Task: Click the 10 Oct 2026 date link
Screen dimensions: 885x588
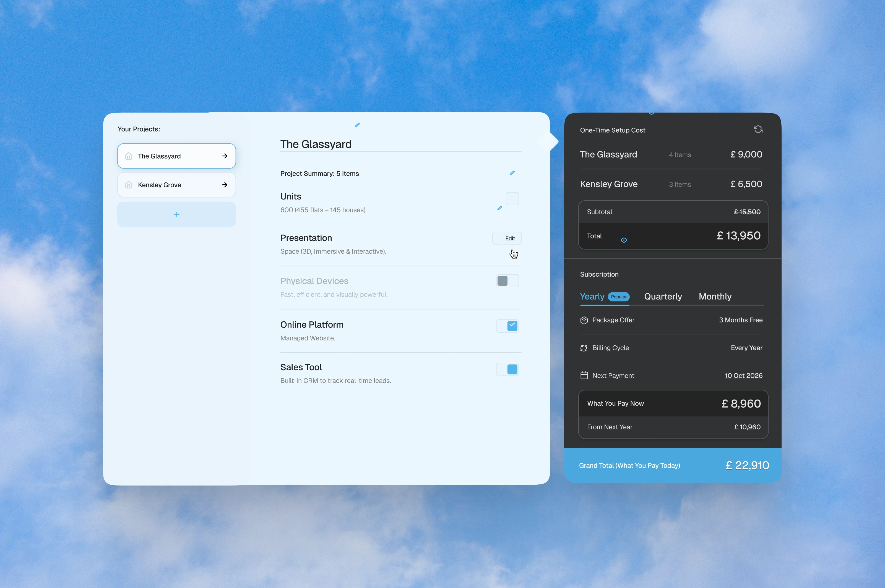Action: [x=743, y=376]
